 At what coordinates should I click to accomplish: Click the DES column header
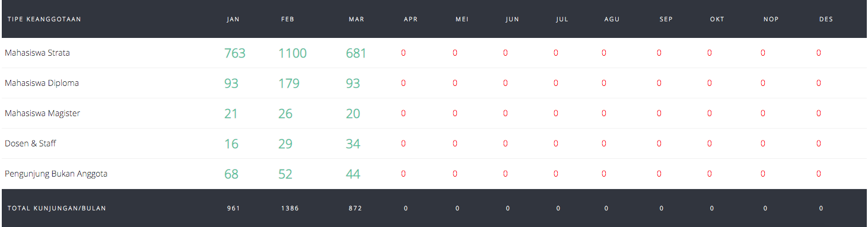(826, 20)
